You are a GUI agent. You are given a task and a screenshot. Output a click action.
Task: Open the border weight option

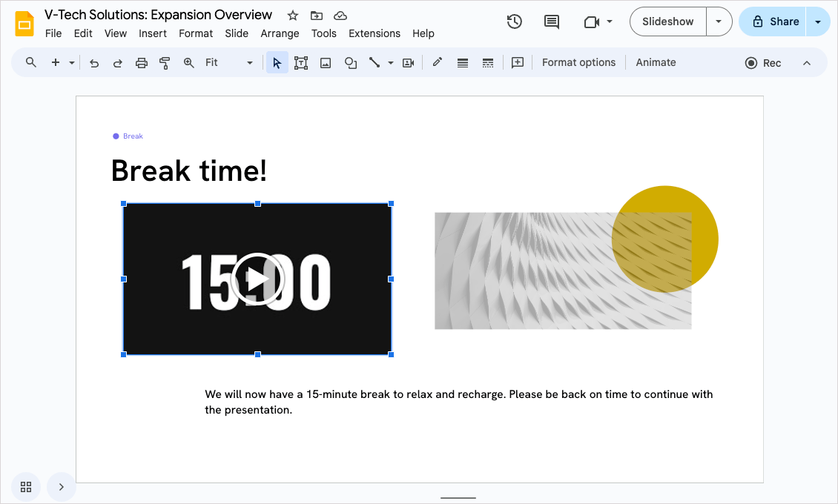point(463,63)
